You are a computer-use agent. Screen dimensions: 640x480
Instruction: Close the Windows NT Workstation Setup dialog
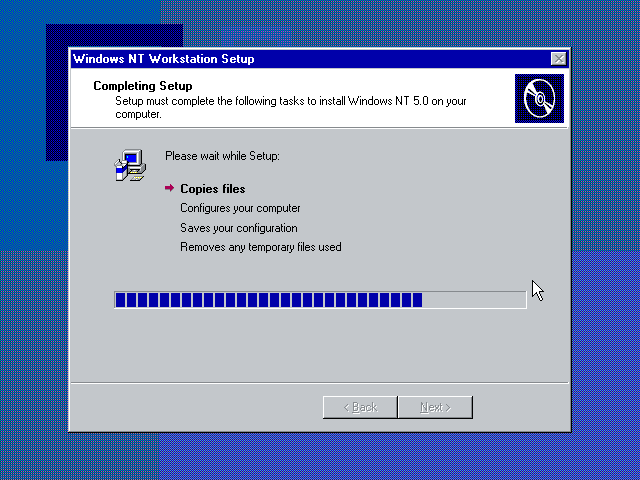click(x=558, y=59)
